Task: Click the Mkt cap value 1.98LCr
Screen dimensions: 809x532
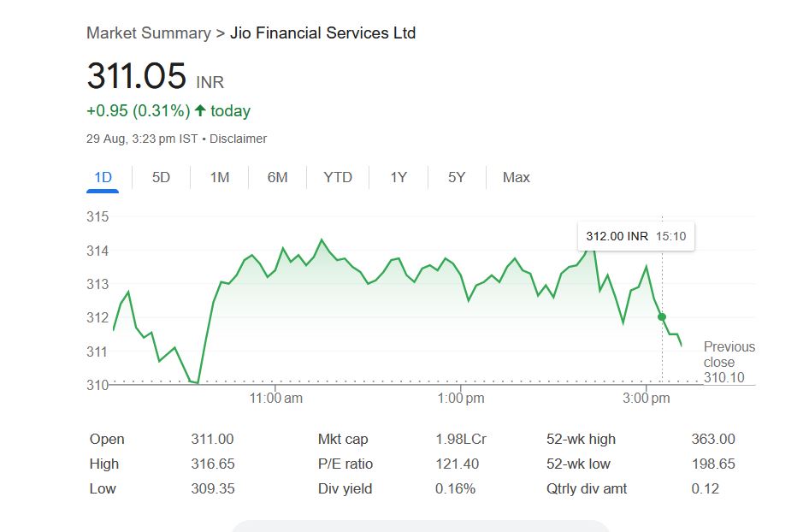Action: click(461, 440)
